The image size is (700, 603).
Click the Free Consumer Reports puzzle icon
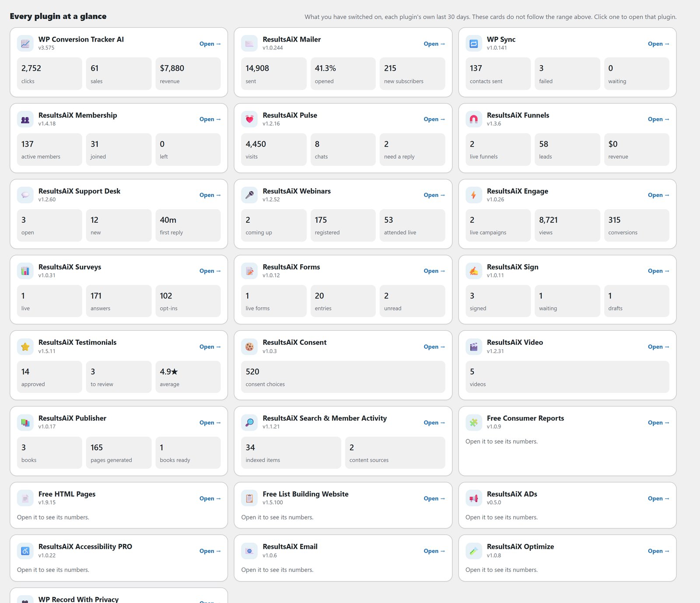(474, 422)
